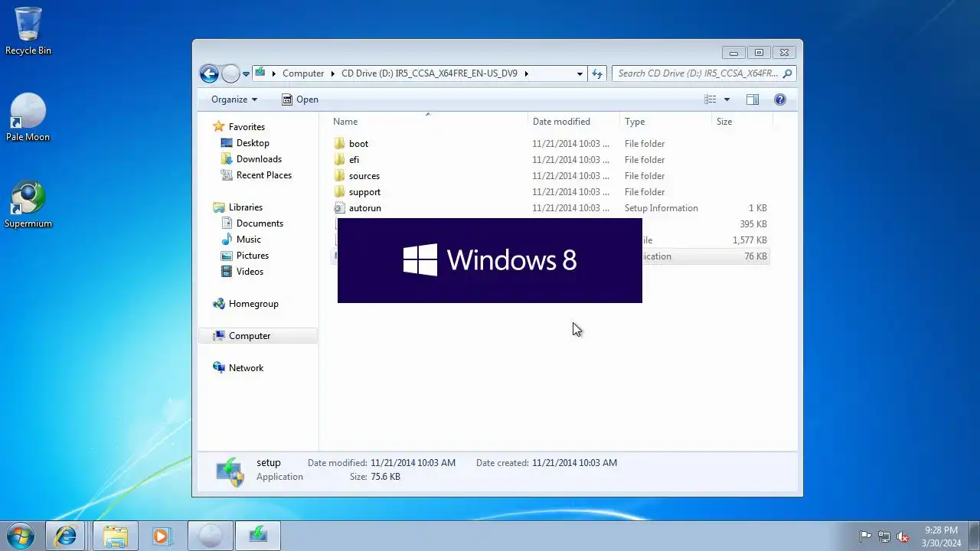The height and width of the screenshot is (551, 980).
Task: Launch Internet Explorer from taskbar
Action: [66, 536]
